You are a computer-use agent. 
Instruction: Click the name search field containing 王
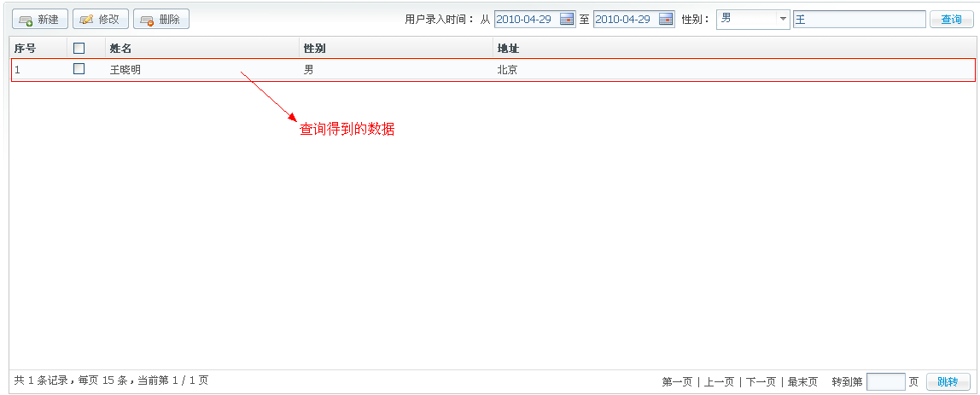click(858, 20)
